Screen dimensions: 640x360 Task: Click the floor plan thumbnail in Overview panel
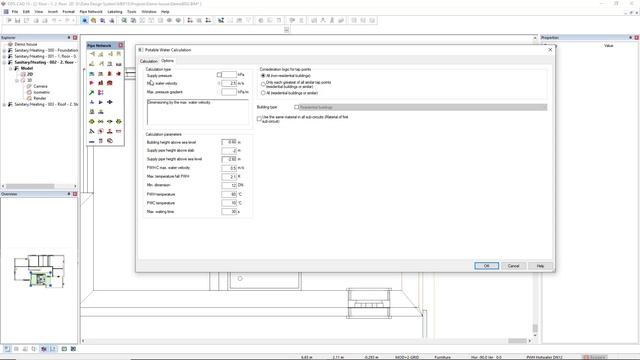coord(39,271)
